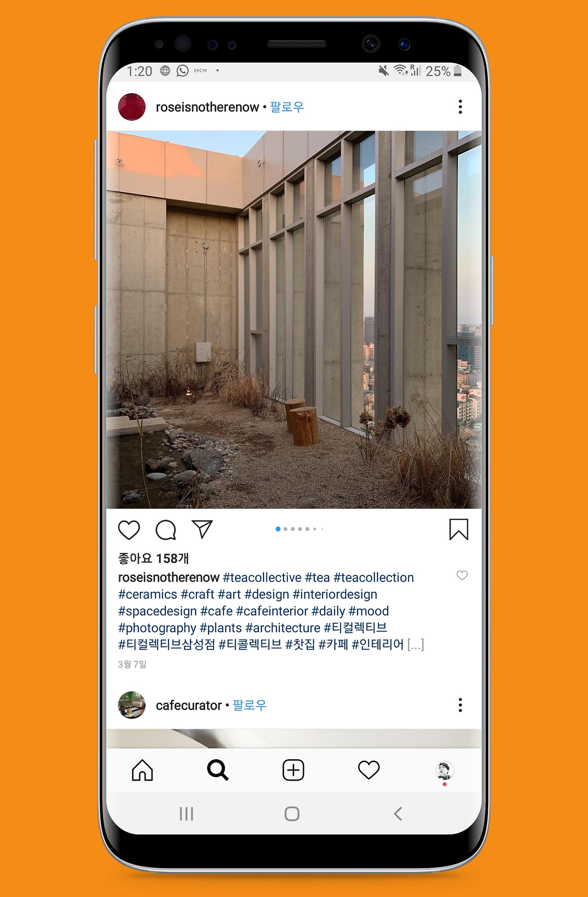Image resolution: width=588 pixels, height=897 pixels.
Task: Go to Home tab in bottom navigation
Action: pos(142,770)
